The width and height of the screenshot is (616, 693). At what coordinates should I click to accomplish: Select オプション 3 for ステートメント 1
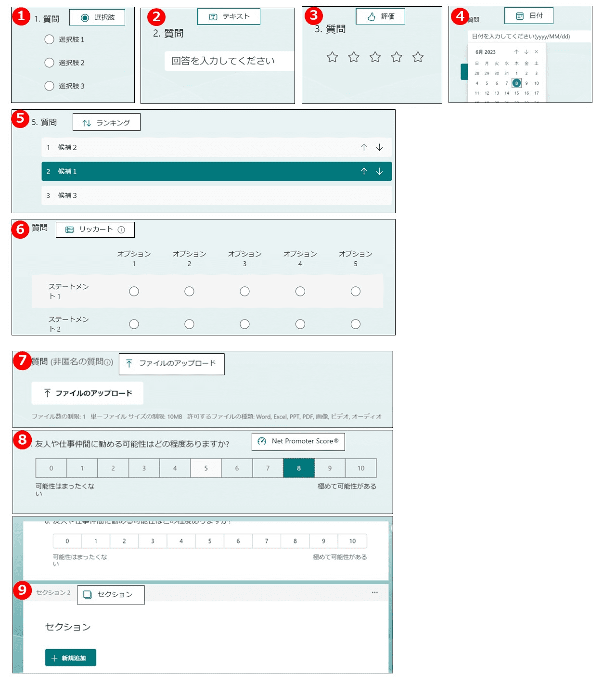point(244,291)
